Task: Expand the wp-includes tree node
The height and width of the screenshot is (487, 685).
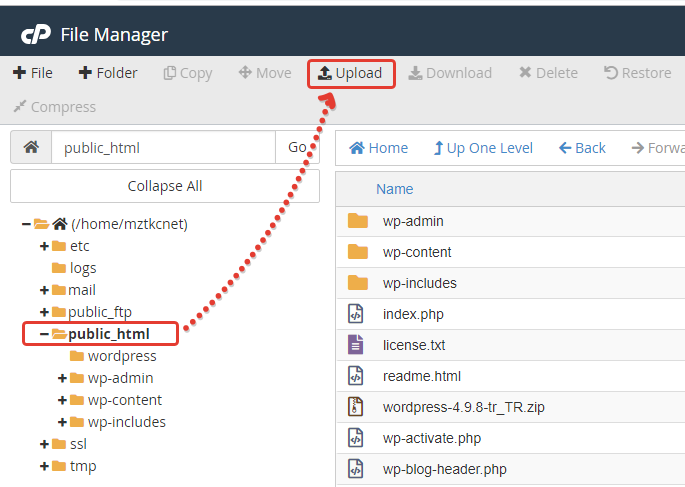Action: point(62,422)
